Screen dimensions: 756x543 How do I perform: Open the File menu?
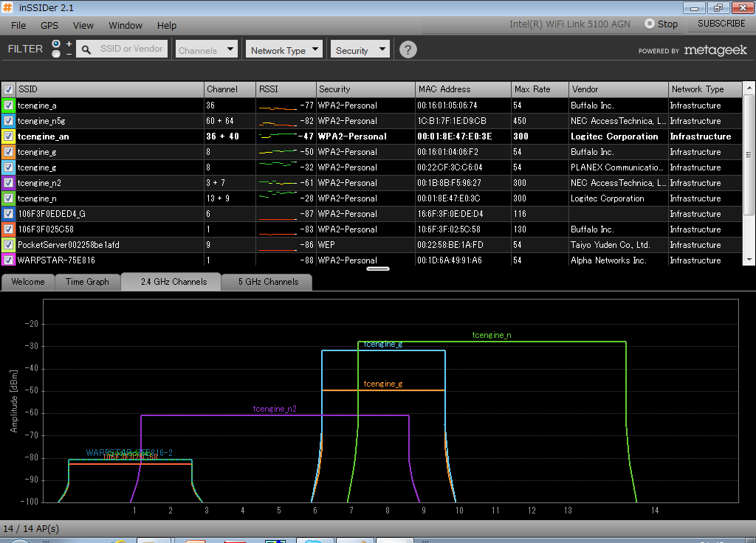tap(18, 26)
